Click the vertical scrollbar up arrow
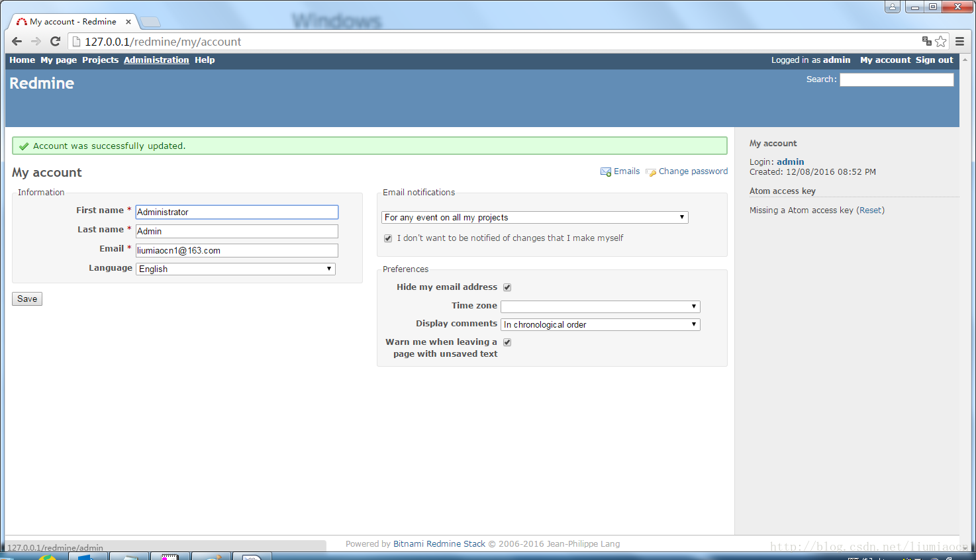This screenshot has height=560, width=976. coord(966,58)
